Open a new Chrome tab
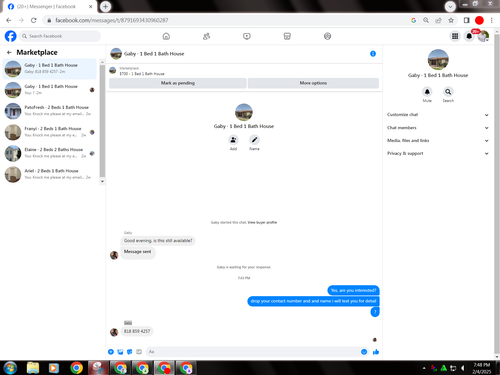The image size is (500, 375). tap(105, 6)
